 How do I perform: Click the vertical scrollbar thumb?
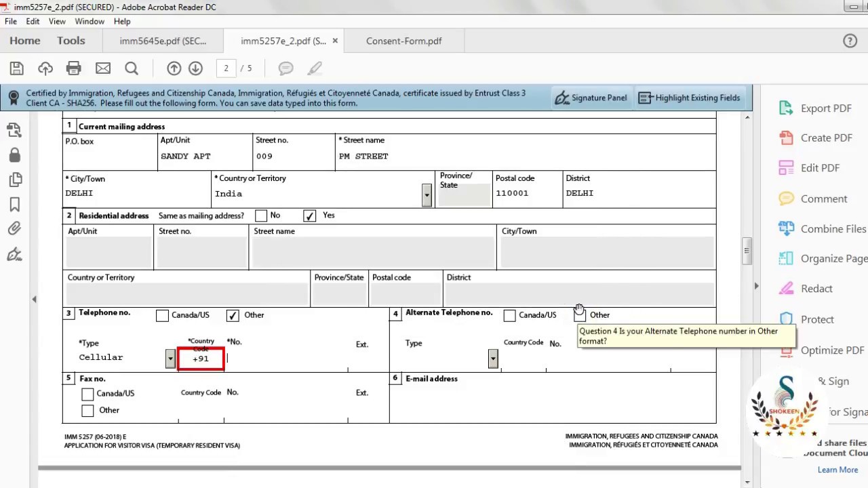[x=747, y=250]
